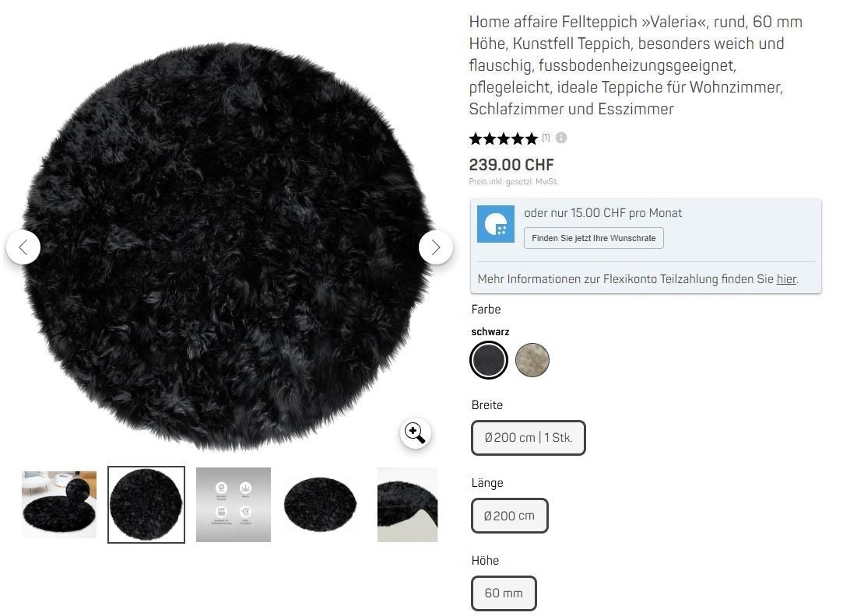Show the round top-view thumbnail
Viewport: 843px width, 616px height.
point(146,505)
